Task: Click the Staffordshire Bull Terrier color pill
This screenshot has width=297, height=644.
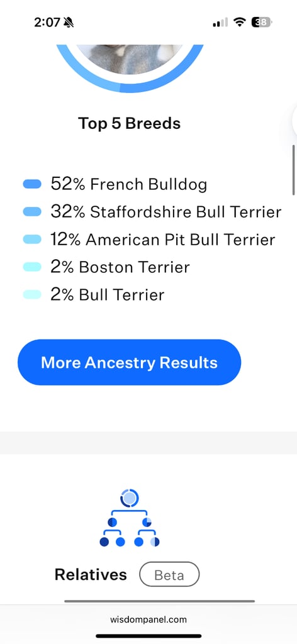Action: 32,211
